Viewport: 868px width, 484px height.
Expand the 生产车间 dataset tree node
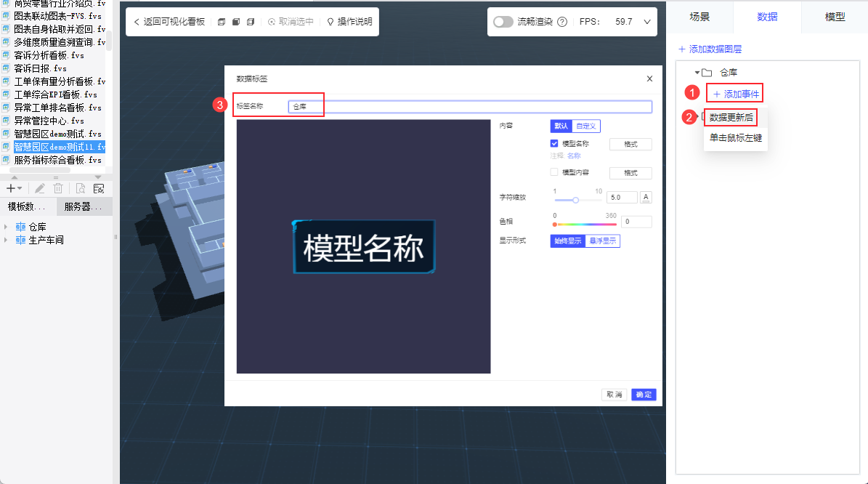pos(6,240)
